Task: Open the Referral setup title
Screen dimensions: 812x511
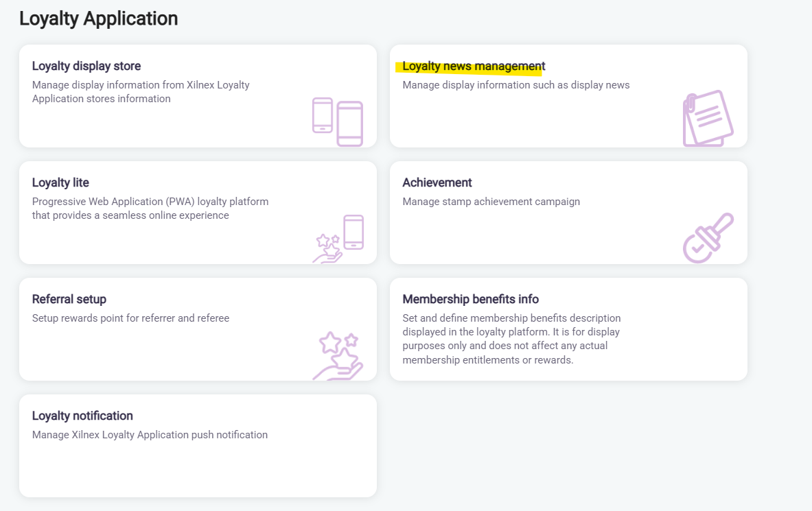Action: tap(69, 300)
